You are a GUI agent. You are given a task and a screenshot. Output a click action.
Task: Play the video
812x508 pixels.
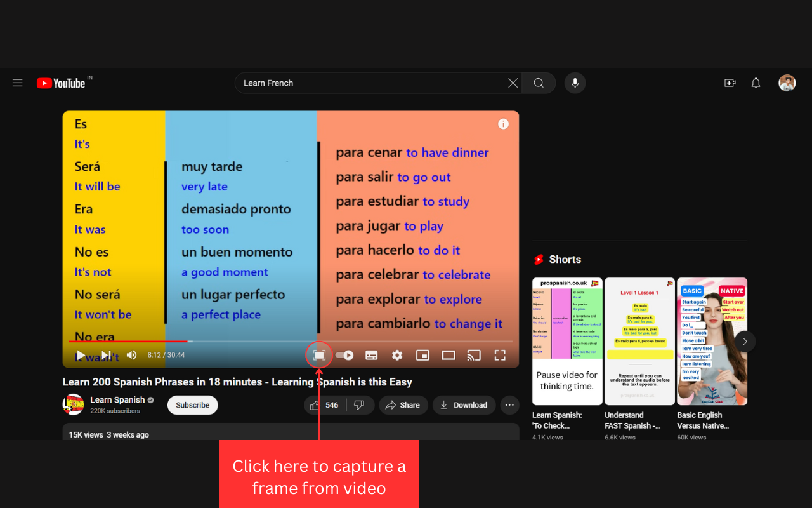pyautogui.click(x=79, y=354)
